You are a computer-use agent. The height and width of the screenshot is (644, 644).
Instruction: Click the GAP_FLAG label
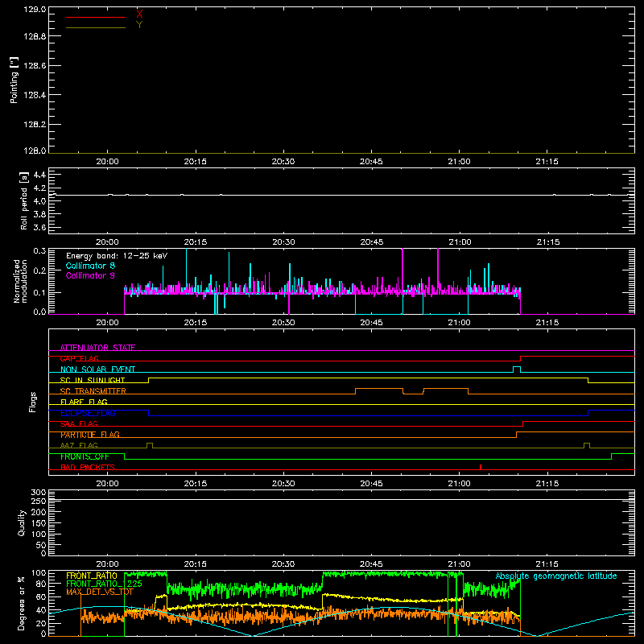click(79, 358)
